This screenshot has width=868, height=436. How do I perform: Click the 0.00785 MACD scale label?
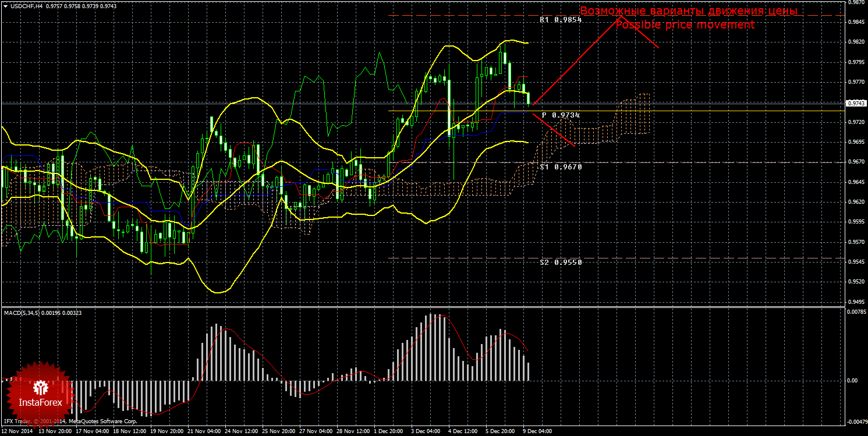click(x=856, y=312)
